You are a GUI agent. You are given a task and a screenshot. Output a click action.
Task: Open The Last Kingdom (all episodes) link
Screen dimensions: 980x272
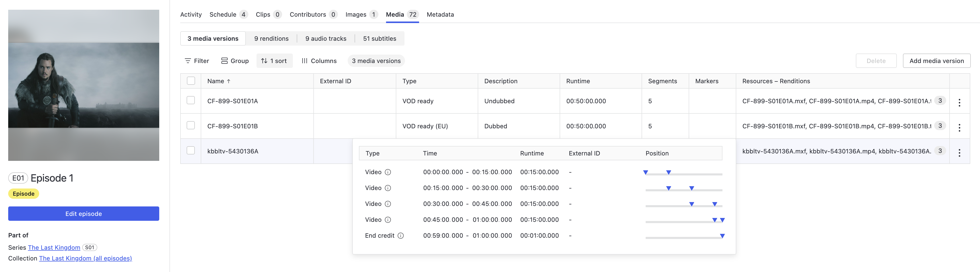pyautogui.click(x=86, y=258)
